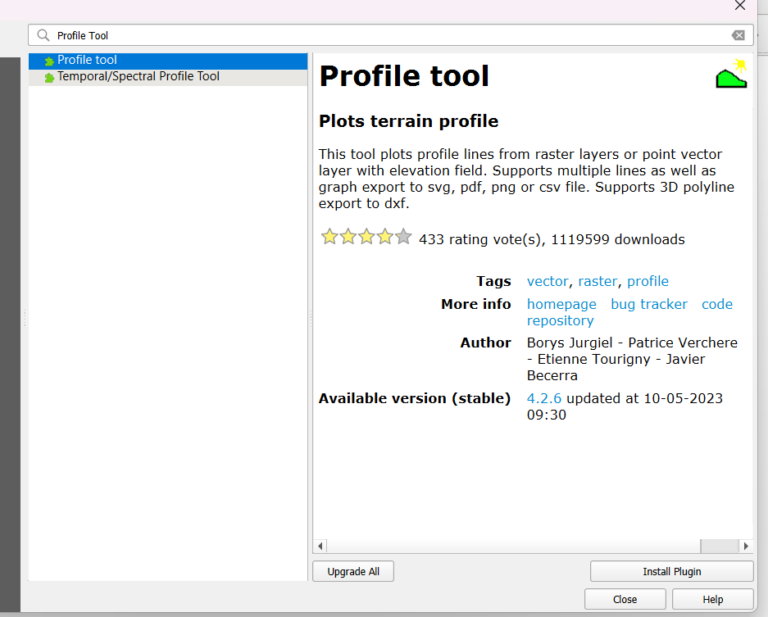The image size is (768, 617).
Task: Open the bug tracker link
Action: coord(649,304)
